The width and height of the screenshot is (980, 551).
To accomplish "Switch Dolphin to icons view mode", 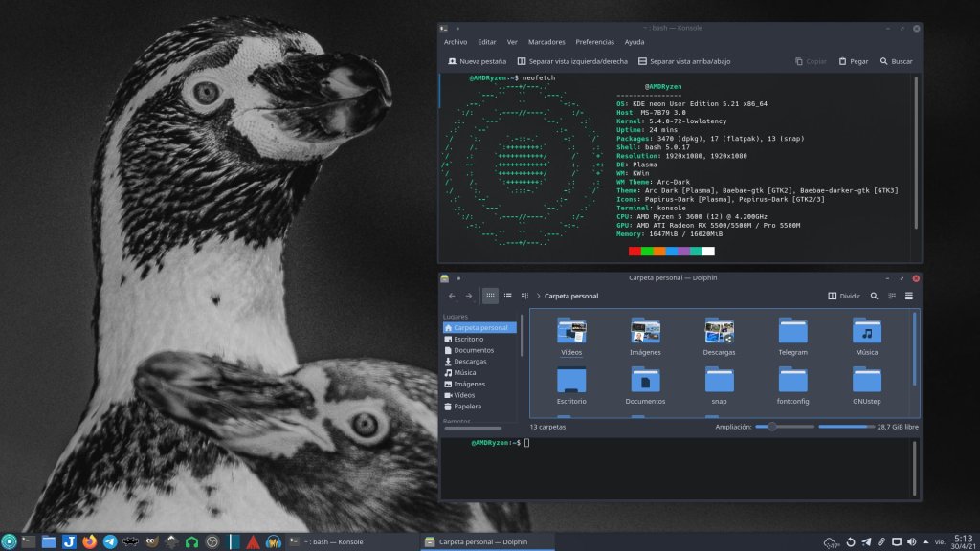I will click(490, 297).
